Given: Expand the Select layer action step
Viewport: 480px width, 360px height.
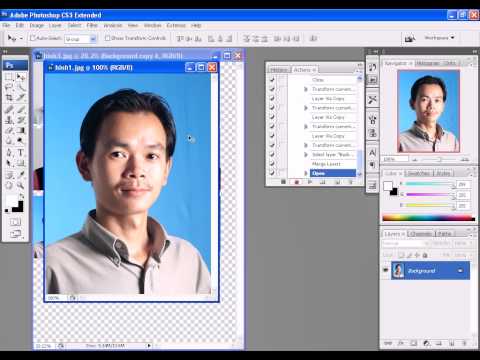Looking at the screenshot, I should [306, 155].
